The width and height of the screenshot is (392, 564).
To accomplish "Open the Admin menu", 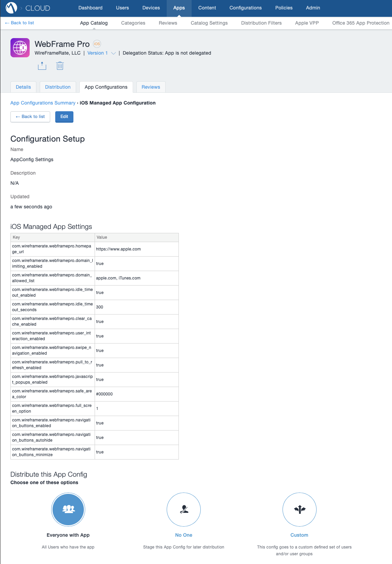I will coord(313,8).
